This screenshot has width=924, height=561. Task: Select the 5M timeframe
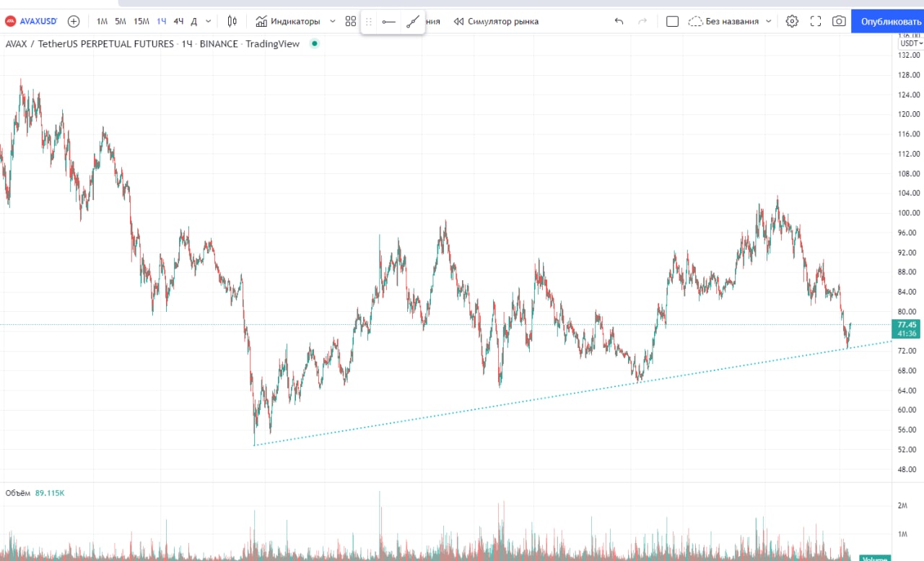pos(121,21)
